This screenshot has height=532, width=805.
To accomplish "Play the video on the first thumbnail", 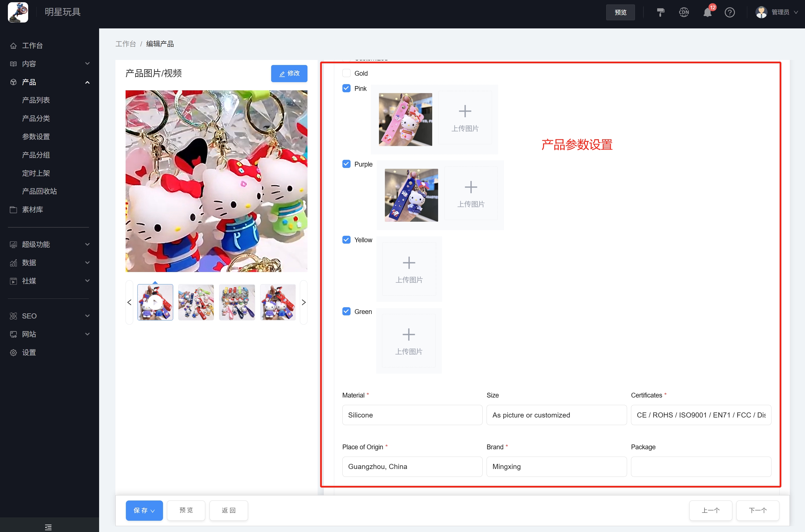I will [155, 302].
